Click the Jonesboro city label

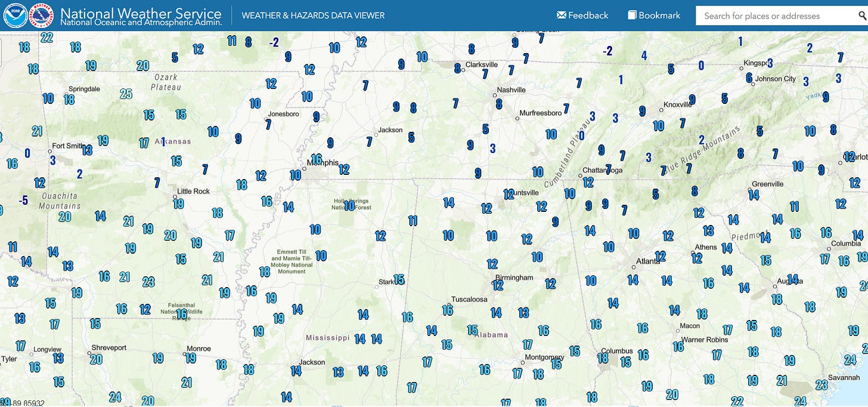tap(283, 113)
